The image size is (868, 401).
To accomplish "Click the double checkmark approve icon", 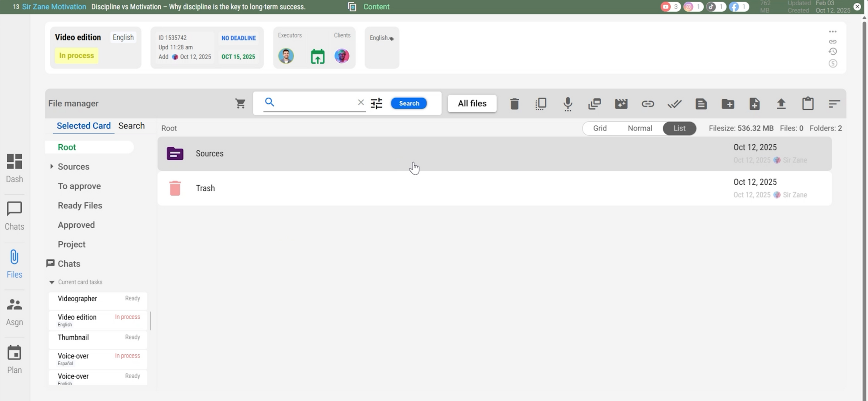I will 674,104.
